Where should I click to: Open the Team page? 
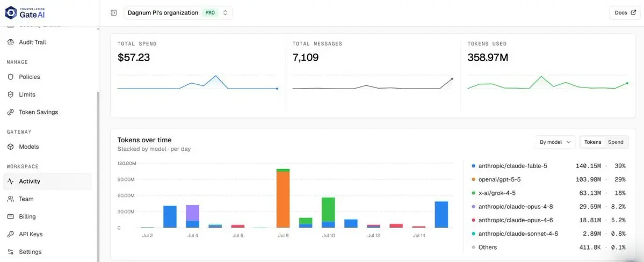point(47,199)
